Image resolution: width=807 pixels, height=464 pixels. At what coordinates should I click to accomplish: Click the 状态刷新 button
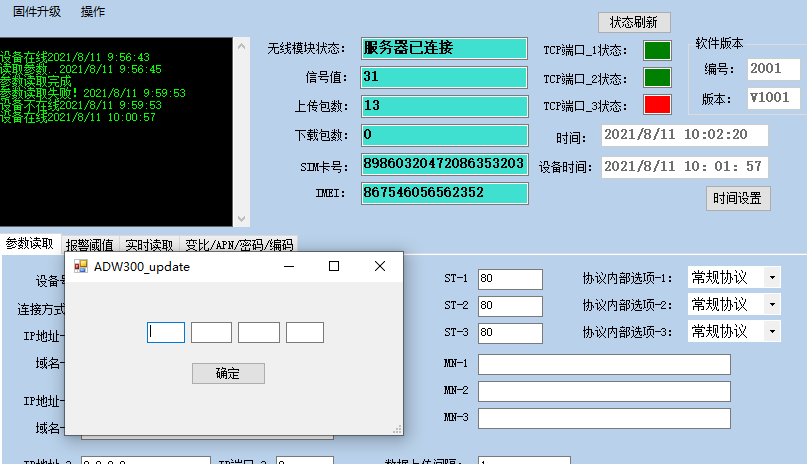tap(634, 22)
